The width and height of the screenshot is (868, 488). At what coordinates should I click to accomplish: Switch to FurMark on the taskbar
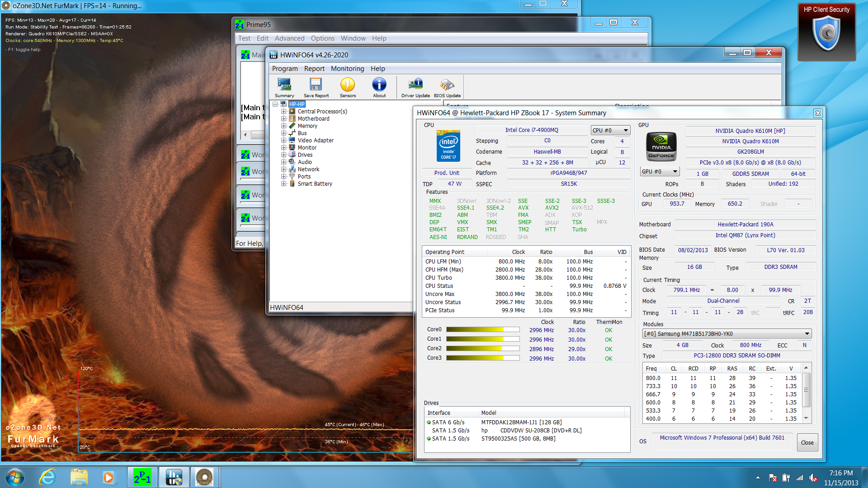[204, 477]
